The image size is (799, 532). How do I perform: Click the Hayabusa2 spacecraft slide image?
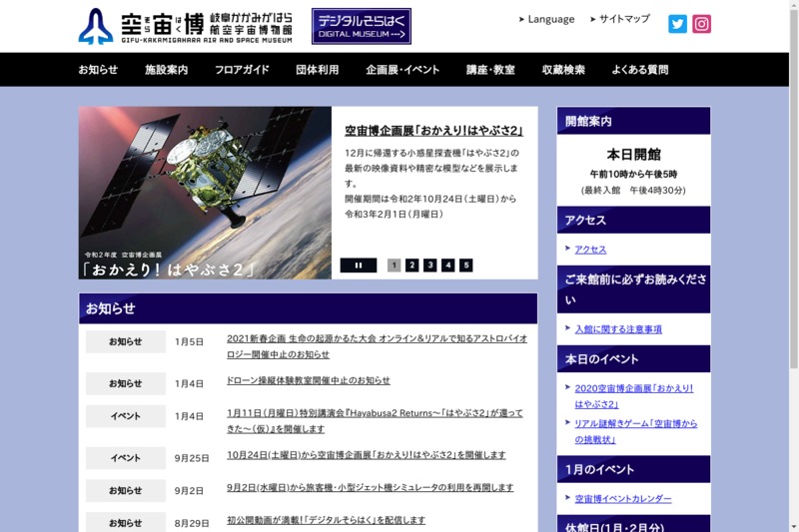(205, 193)
